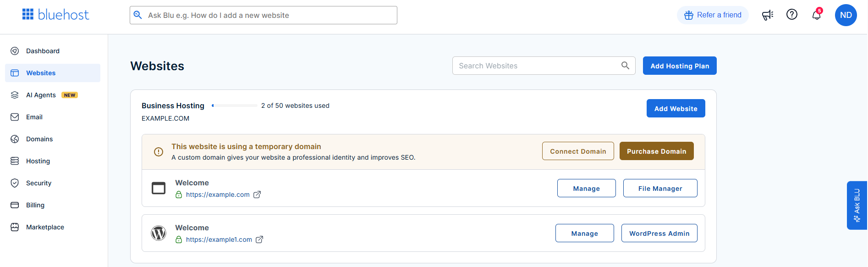
Task: Click the Refer a friend button
Action: [x=713, y=15]
